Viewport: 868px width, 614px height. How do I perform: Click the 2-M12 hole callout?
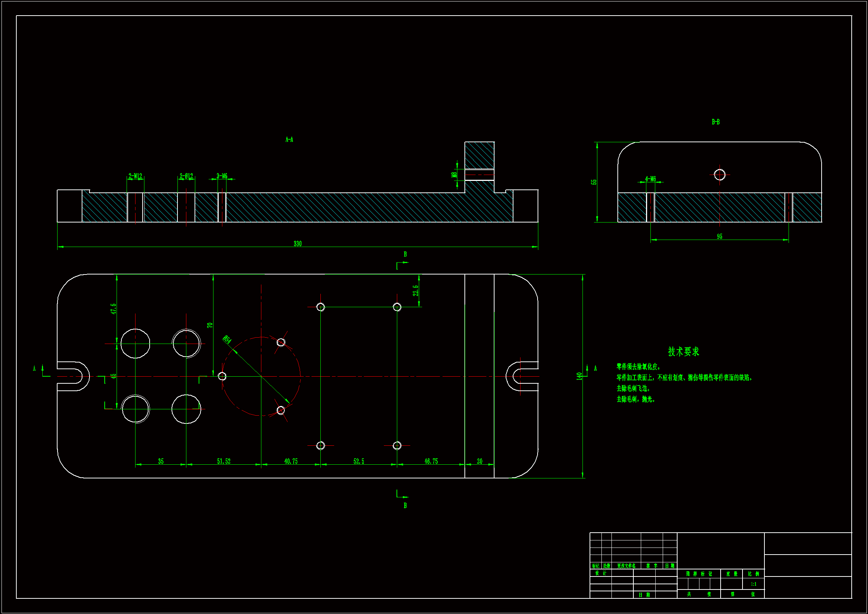[136, 176]
